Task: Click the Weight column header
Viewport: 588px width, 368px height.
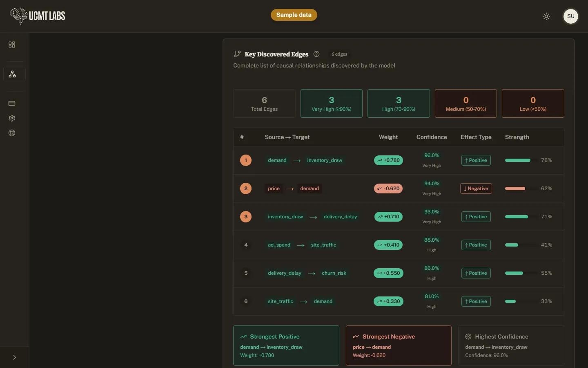Action: pyautogui.click(x=388, y=137)
